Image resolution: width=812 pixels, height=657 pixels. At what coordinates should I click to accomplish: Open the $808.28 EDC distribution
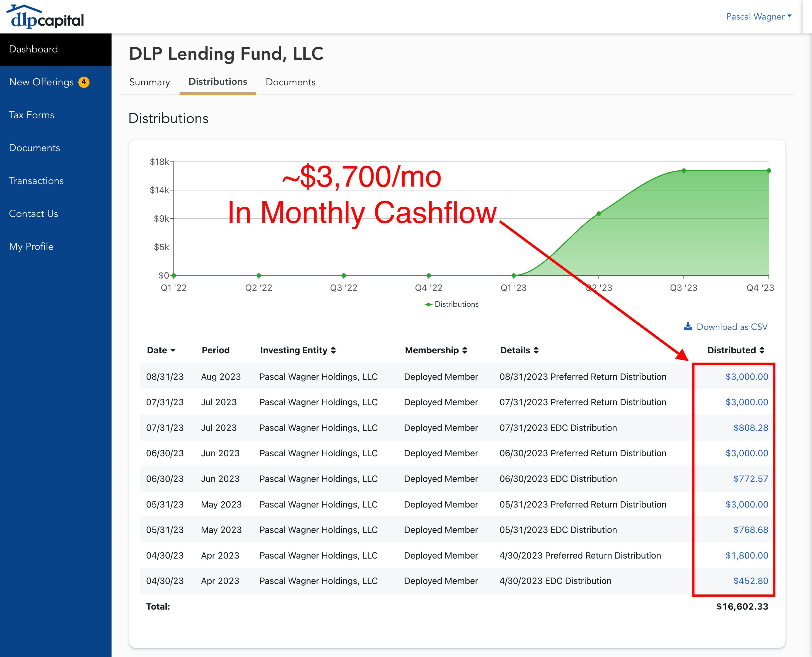tap(751, 428)
